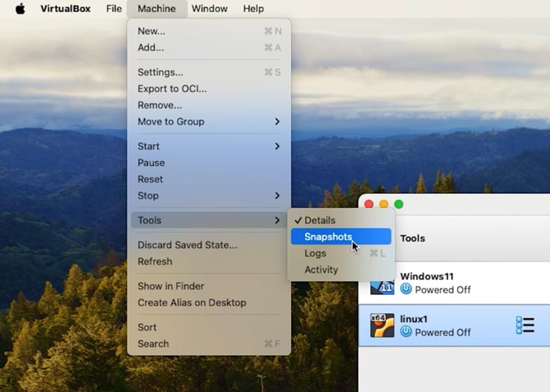Select the linux1 virtual machine row
This screenshot has width=550, height=392.
[x=454, y=326]
